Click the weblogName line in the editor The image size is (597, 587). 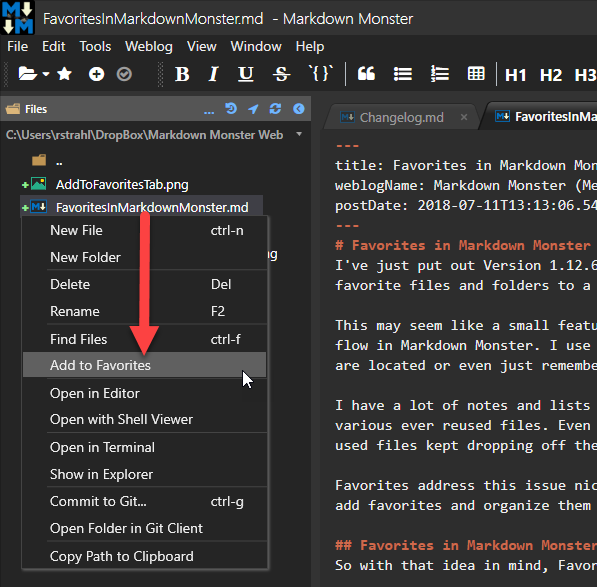466,186
